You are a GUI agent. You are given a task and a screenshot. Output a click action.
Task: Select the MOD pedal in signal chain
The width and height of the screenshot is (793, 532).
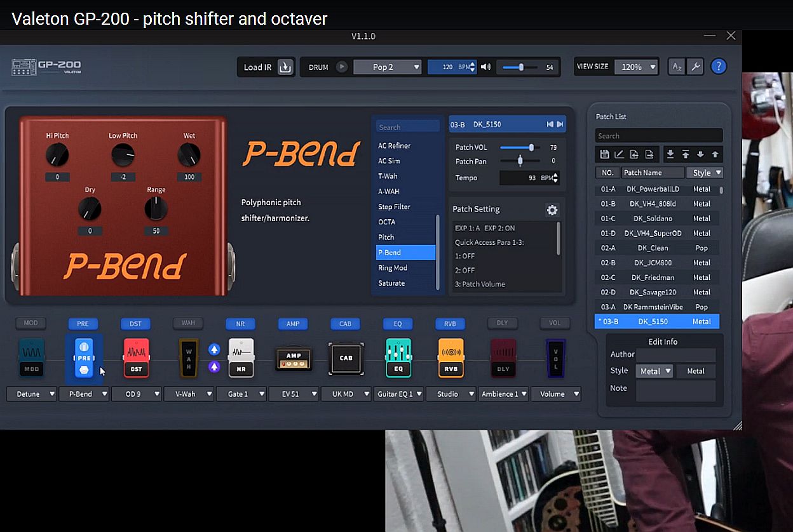30,357
